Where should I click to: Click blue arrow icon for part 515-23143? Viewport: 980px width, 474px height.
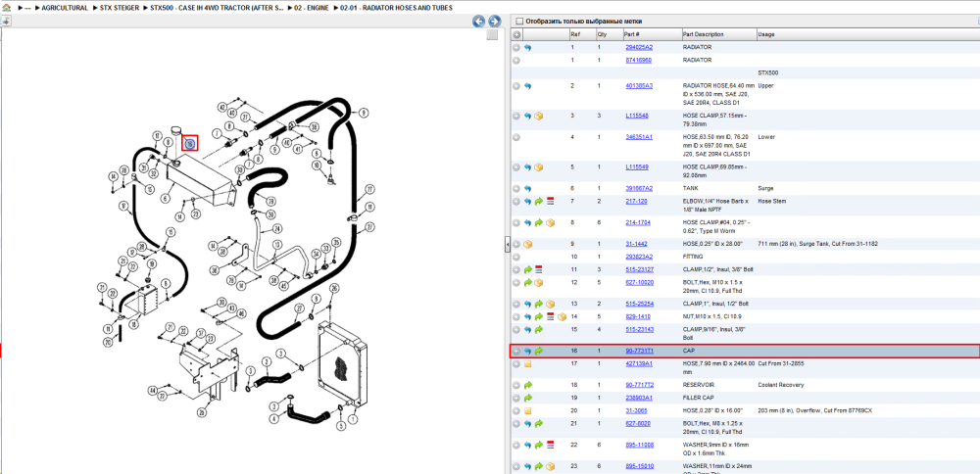tap(527, 330)
